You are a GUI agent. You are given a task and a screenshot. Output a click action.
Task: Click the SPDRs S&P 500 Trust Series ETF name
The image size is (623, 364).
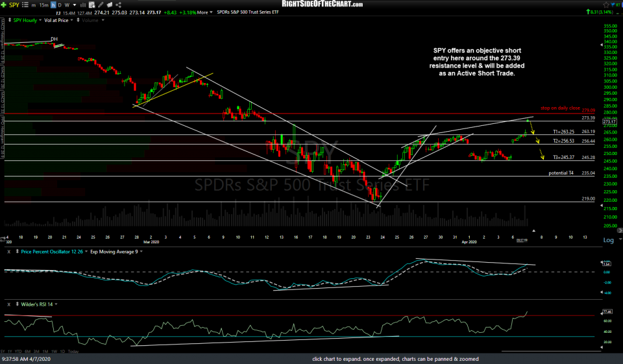click(x=248, y=12)
